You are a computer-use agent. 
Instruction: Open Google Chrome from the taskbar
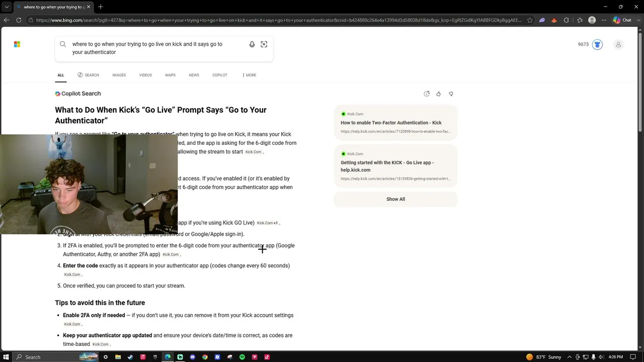pyautogui.click(x=205, y=357)
